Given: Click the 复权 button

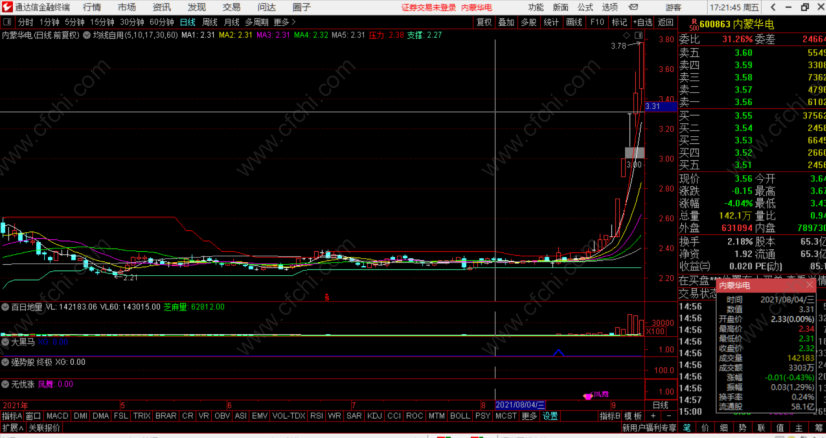Looking at the screenshot, I should click(x=484, y=22).
